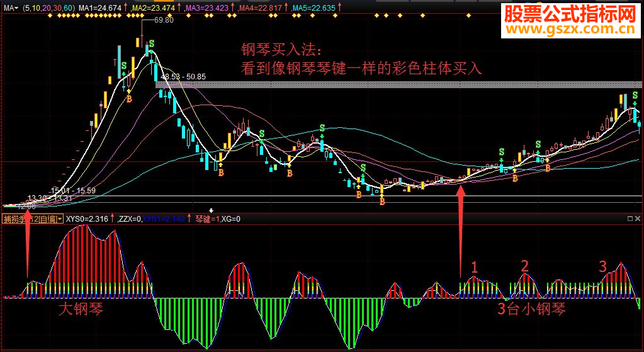644x352 pixels.
Task: Click the 48.53 - 50.85 gap label
Action: tap(184, 77)
